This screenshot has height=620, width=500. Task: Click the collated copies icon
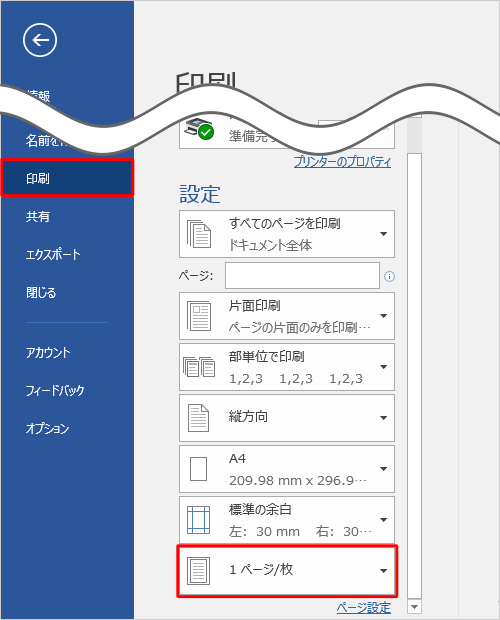pyautogui.click(x=199, y=367)
